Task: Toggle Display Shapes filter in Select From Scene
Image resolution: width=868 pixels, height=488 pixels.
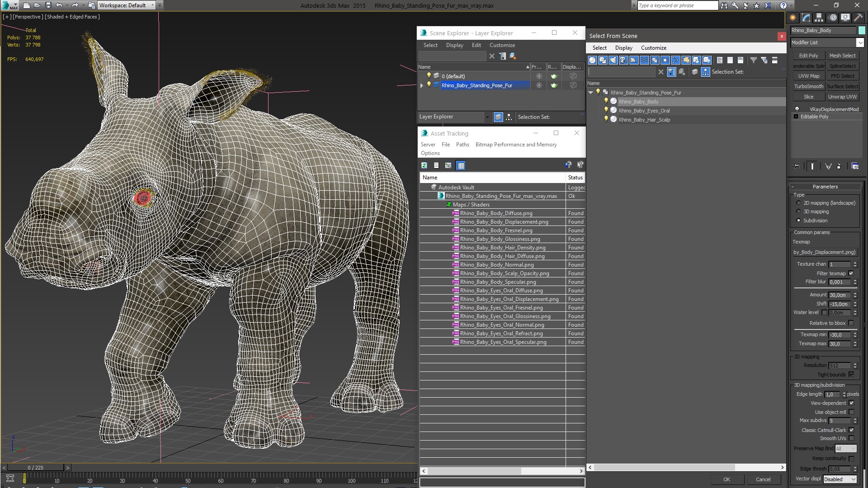Action: tap(603, 60)
